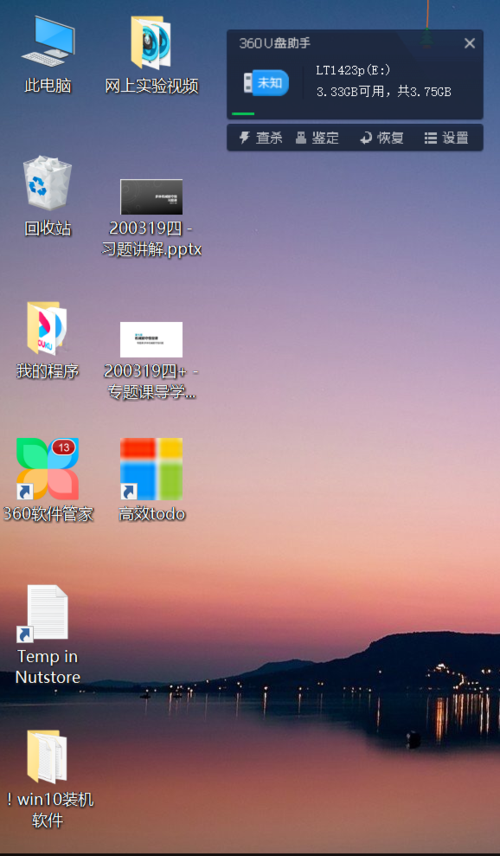Click the green progress bar under the USB icon
Viewport: 500px width, 856px height.
pyautogui.click(x=243, y=114)
